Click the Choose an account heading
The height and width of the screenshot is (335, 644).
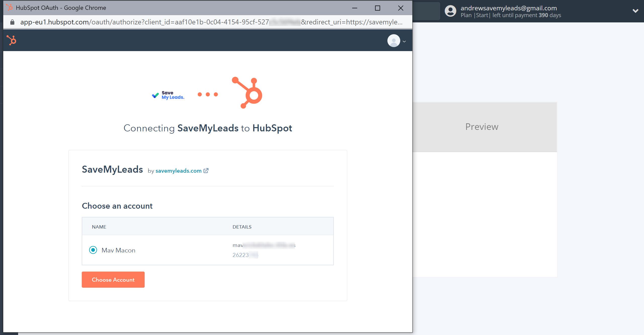tap(117, 206)
